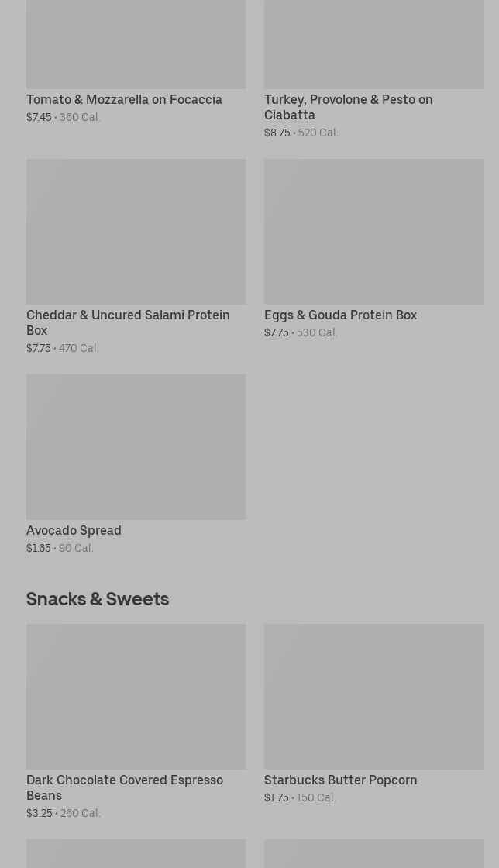The width and height of the screenshot is (499, 868).
Task: Click the $7.45 price under Tomato & Mozzarella
Action: [39, 118]
